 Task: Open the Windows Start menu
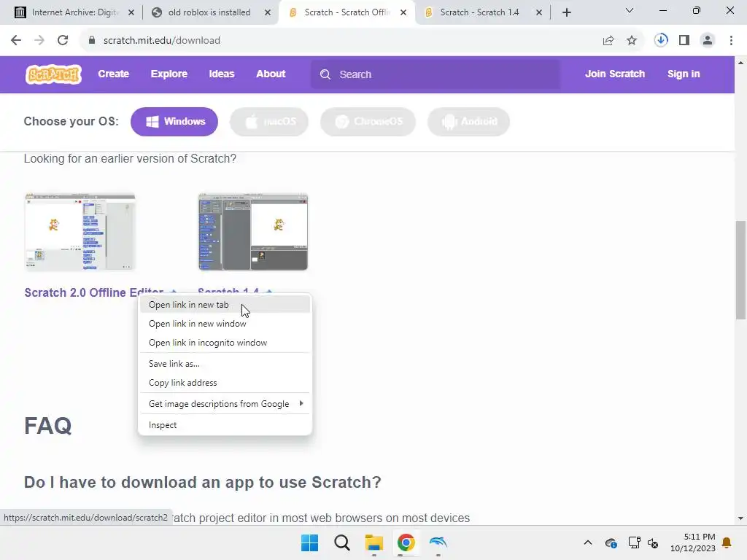[309, 542]
